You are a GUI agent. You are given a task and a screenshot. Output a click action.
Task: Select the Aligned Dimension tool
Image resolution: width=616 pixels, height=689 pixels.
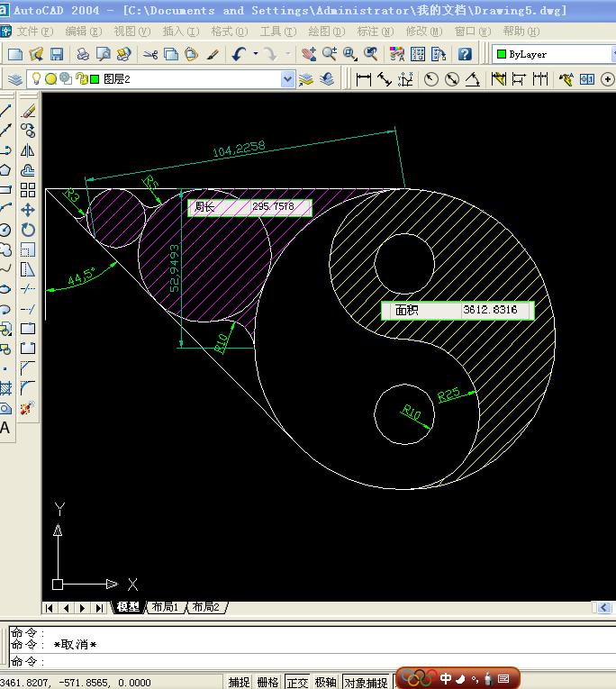(385, 79)
